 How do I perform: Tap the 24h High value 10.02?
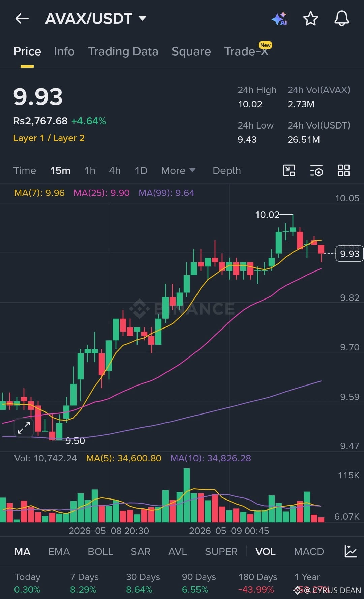[250, 104]
